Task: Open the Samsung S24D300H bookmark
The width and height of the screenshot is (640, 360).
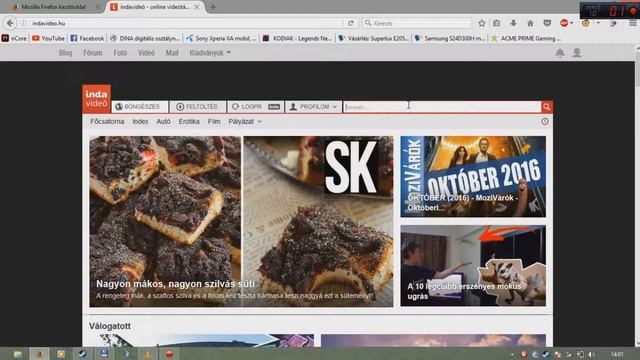Action: pyautogui.click(x=449, y=38)
